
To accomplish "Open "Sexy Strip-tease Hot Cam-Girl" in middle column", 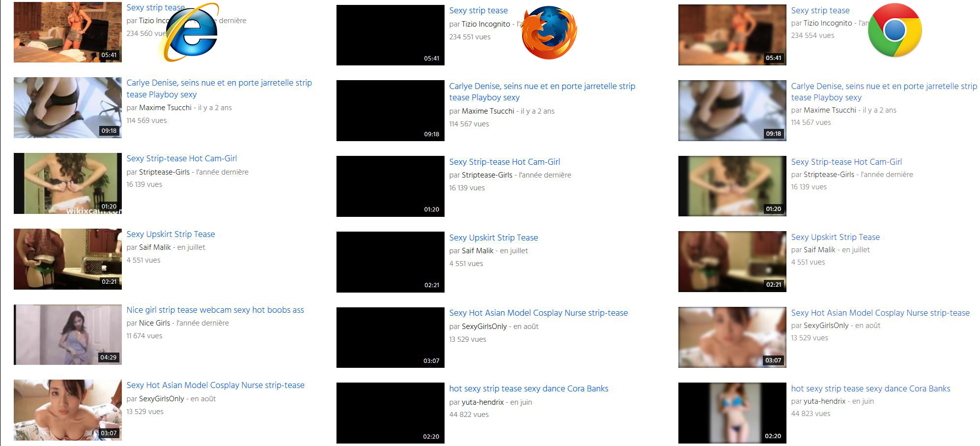I will [x=504, y=161].
